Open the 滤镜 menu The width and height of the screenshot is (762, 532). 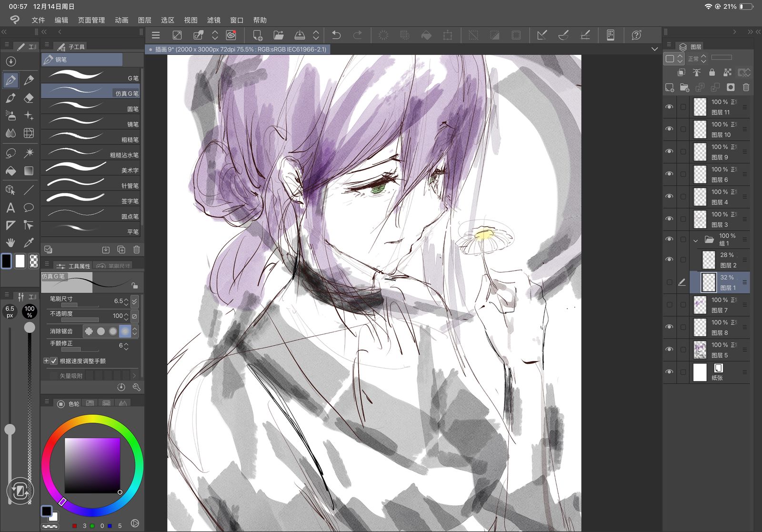point(213,20)
